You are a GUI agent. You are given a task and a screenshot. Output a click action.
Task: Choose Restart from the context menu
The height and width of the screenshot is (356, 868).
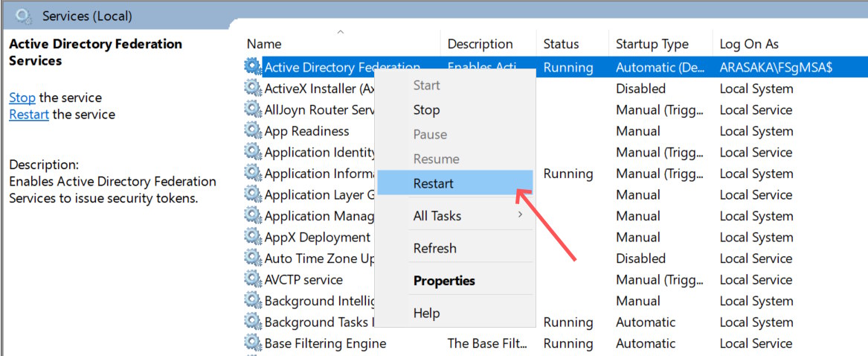(433, 183)
